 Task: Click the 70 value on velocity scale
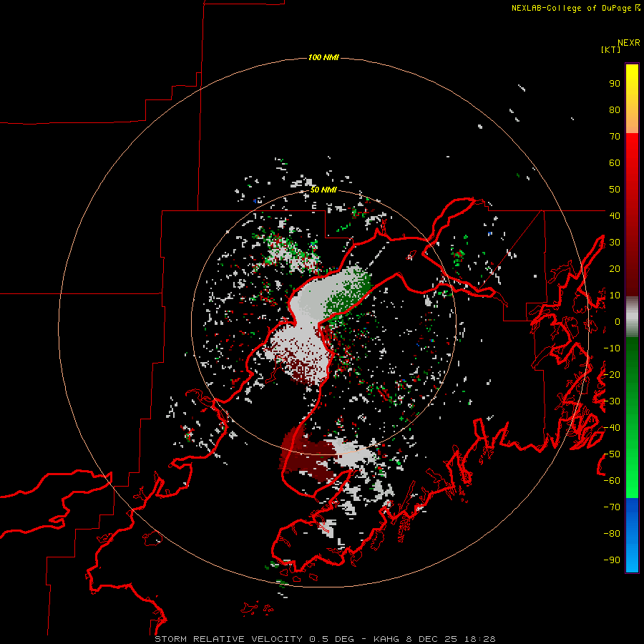[x=615, y=137]
